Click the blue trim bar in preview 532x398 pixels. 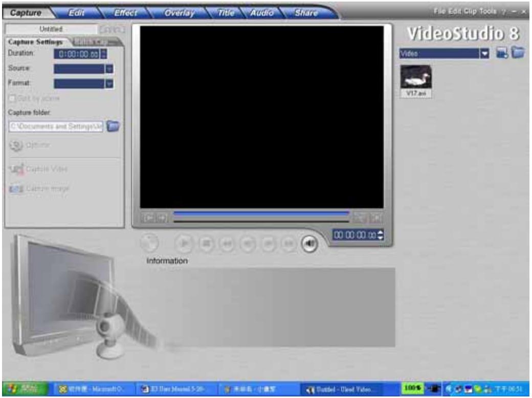click(261, 213)
